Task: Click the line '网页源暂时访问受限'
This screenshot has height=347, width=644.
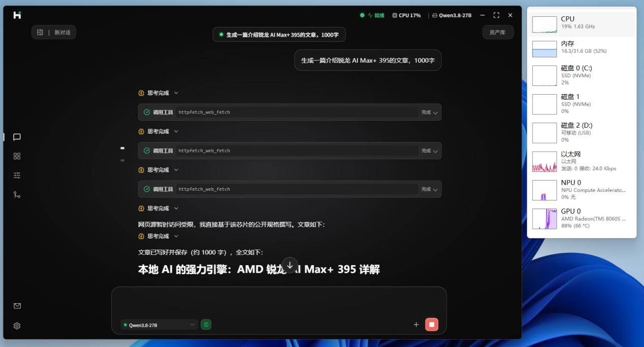Action: pyautogui.click(x=231, y=224)
